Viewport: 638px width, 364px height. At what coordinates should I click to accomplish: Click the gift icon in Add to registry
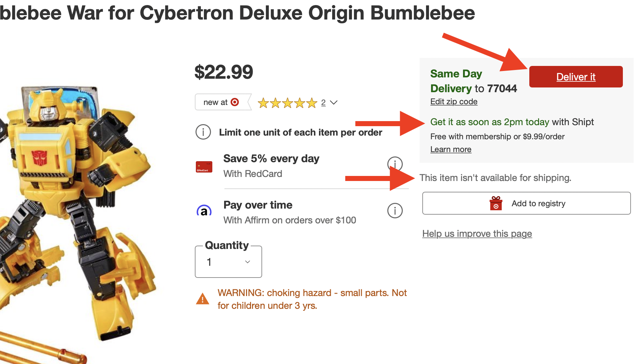pos(496,203)
